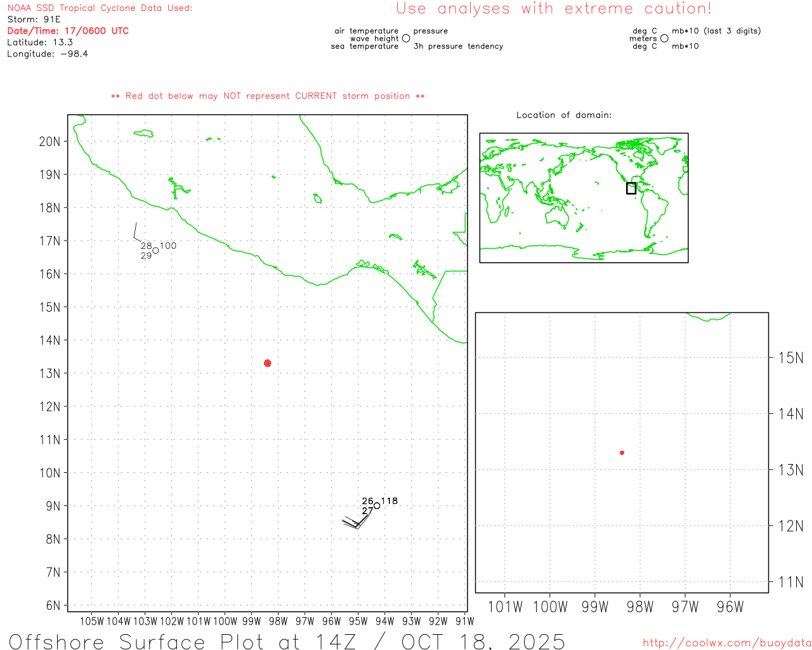Click the wind barb near the 17N buoy
This screenshot has height=650, width=812.
point(138,233)
